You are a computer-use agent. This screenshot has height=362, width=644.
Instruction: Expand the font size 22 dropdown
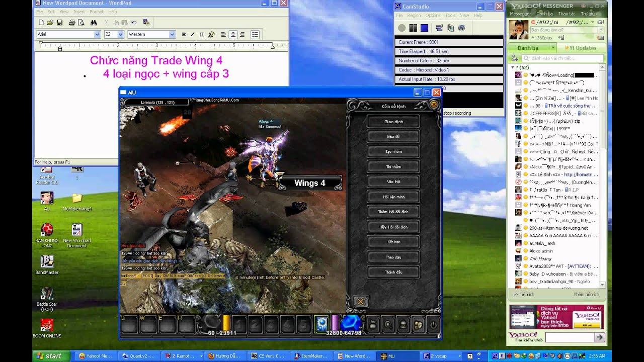120,34
